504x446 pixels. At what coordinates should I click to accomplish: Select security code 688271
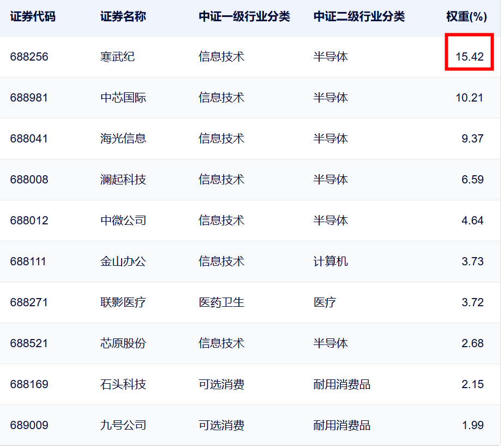(29, 302)
